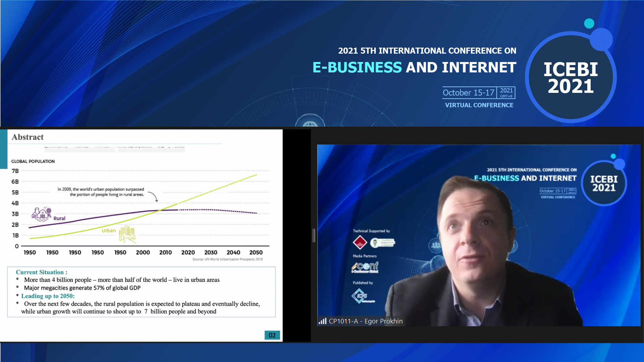Click the E-BUSINESS AND INTERNET banner title
This screenshot has height=362, width=644.
[414, 67]
